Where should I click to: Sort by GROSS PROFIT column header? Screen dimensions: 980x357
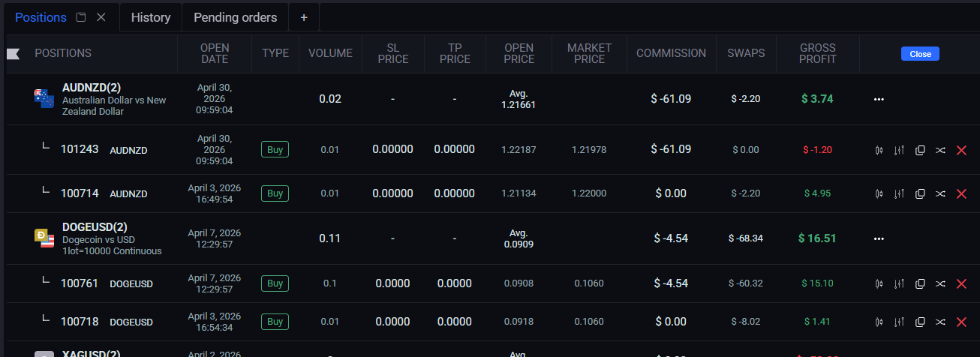[817, 53]
